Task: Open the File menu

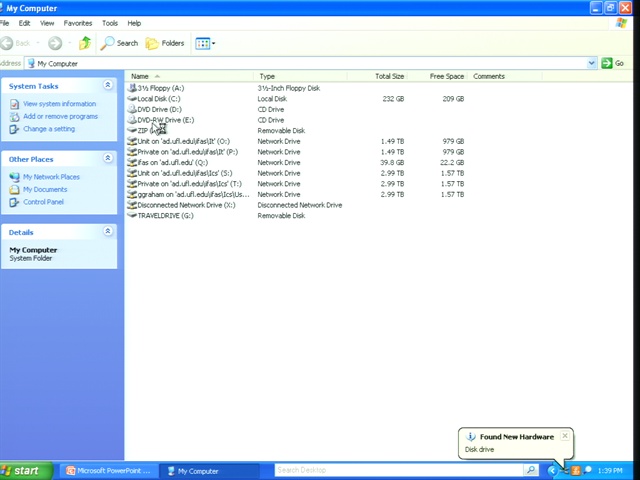Action: (x=4, y=23)
